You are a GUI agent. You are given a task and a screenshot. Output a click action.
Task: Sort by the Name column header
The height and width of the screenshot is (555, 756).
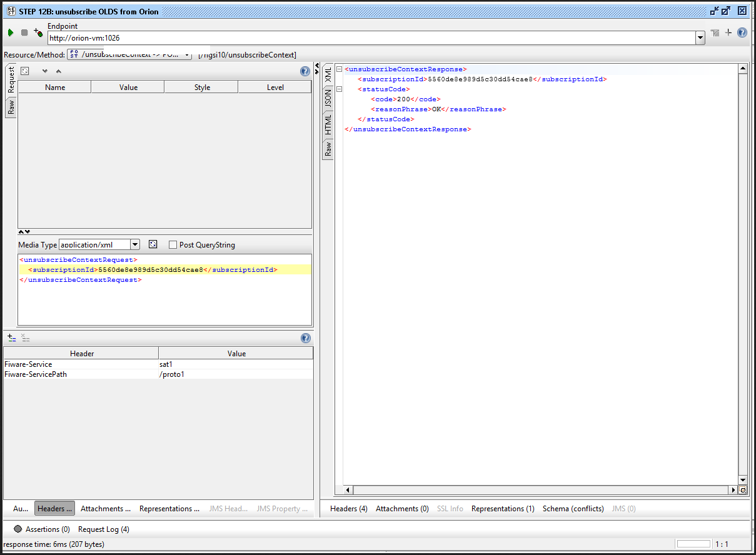pos(55,87)
